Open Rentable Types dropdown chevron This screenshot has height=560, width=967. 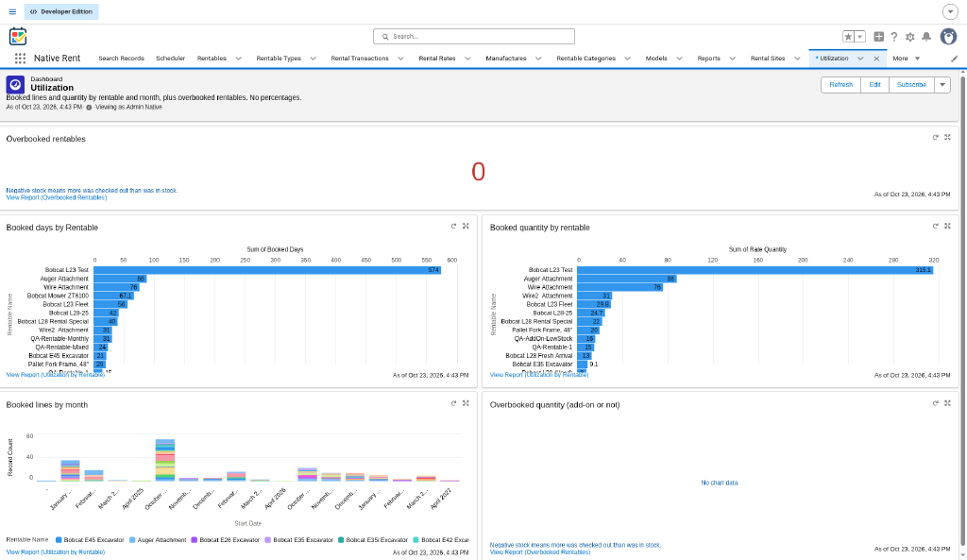pyautogui.click(x=313, y=59)
